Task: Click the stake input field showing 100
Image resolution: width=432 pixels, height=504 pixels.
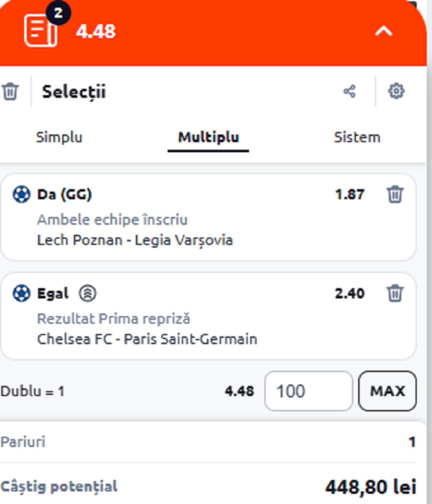Action: pos(308,391)
